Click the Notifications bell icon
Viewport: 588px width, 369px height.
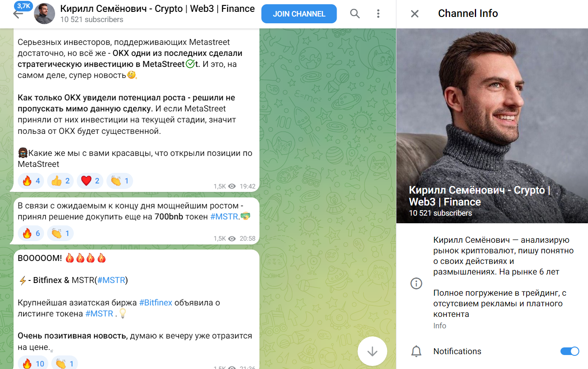click(416, 351)
